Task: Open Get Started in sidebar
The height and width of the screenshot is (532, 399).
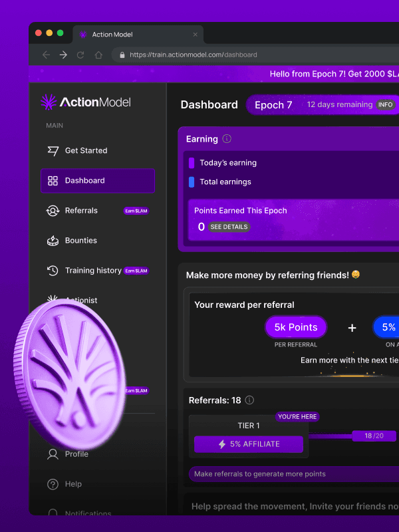Action: (x=98, y=151)
